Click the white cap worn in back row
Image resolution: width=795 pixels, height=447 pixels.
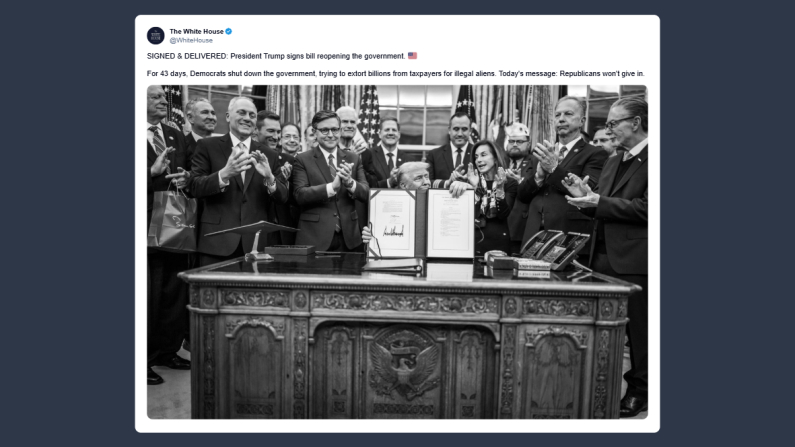pos(517,130)
